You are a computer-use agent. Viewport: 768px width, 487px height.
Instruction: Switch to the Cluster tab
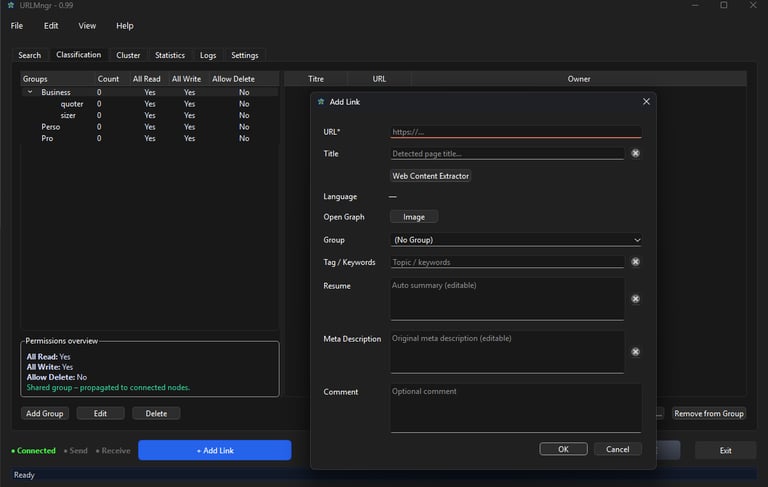tap(128, 55)
